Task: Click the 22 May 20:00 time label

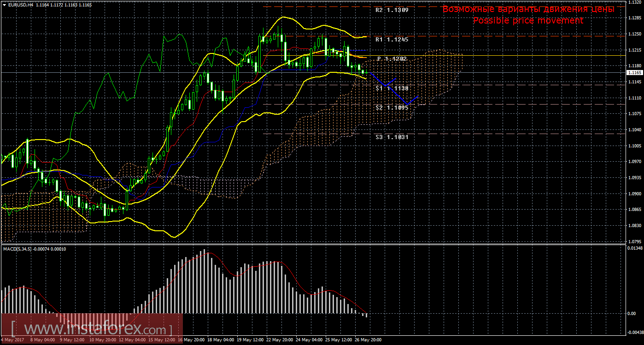Action: (x=280, y=340)
